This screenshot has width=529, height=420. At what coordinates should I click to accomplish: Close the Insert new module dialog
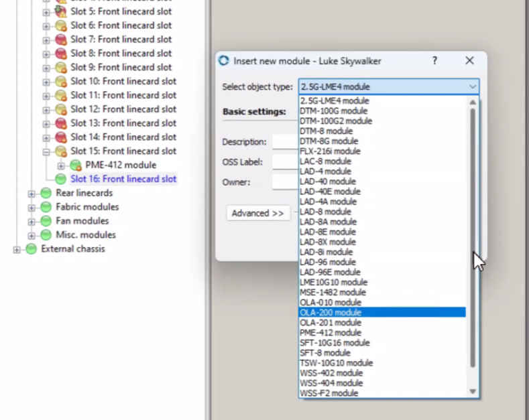pyautogui.click(x=469, y=61)
